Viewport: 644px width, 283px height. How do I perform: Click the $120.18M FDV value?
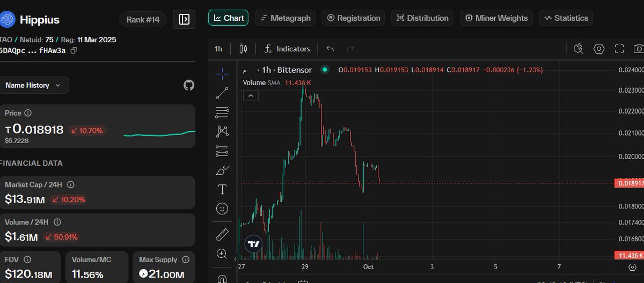pos(28,274)
